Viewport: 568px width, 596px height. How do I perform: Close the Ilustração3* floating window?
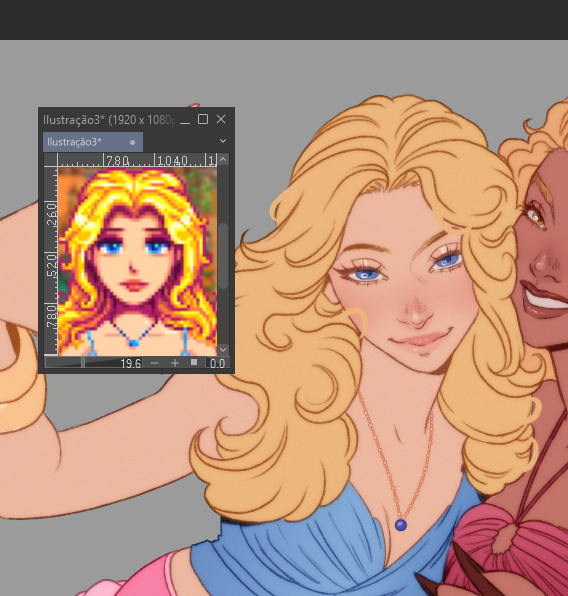(221, 119)
